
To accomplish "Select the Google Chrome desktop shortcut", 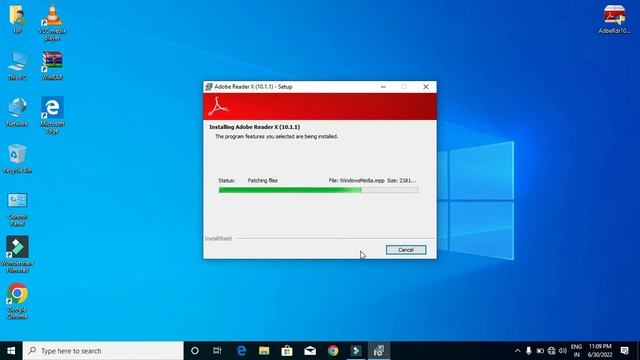I will click(17, 301).
